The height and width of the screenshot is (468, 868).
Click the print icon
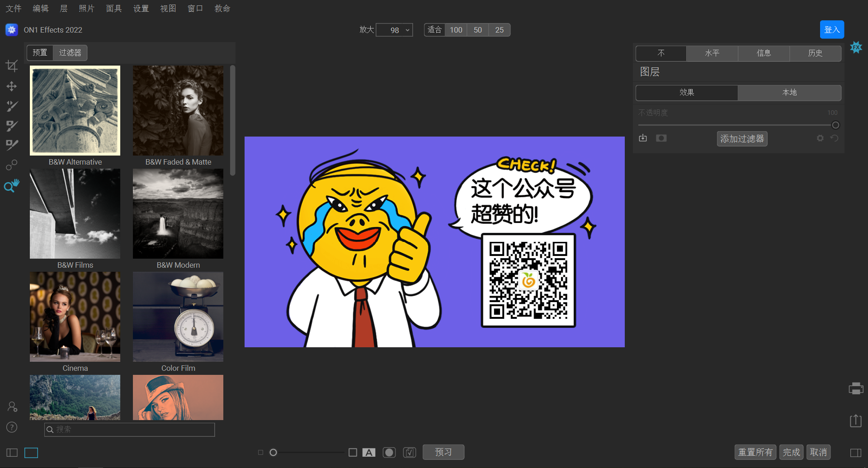pyautogui.click(x=856, y=388)
